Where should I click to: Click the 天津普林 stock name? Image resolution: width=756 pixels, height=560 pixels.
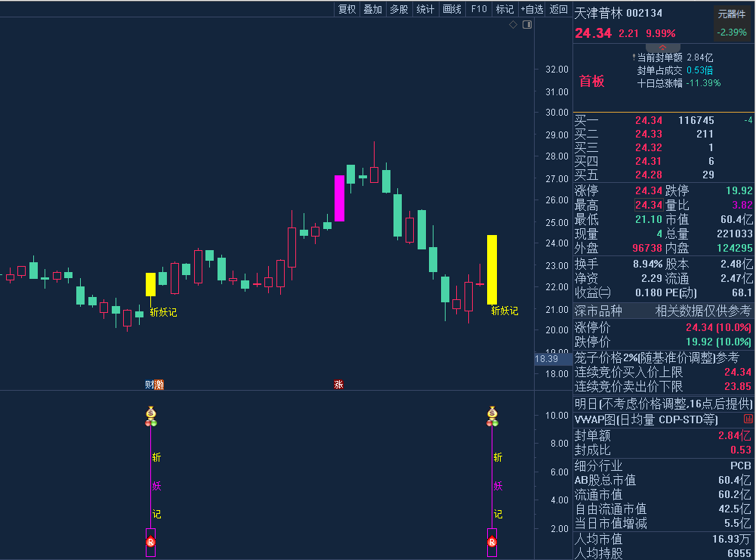600,13
